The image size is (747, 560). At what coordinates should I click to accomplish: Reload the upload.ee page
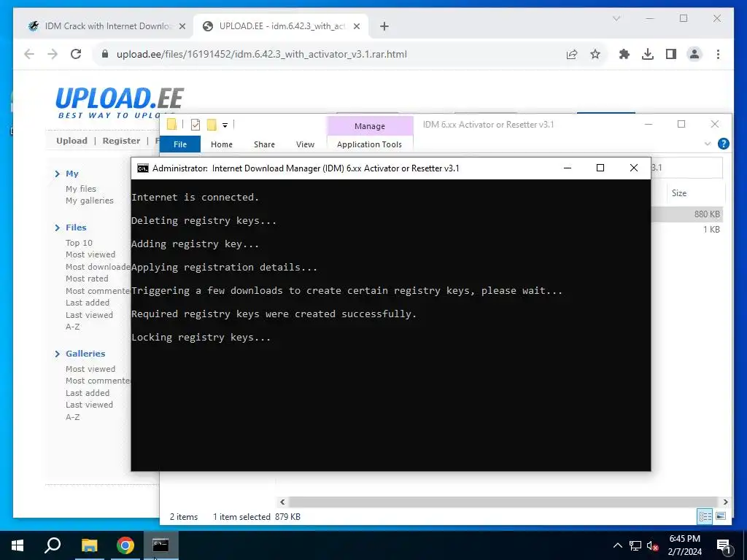[x=76, y=54]
